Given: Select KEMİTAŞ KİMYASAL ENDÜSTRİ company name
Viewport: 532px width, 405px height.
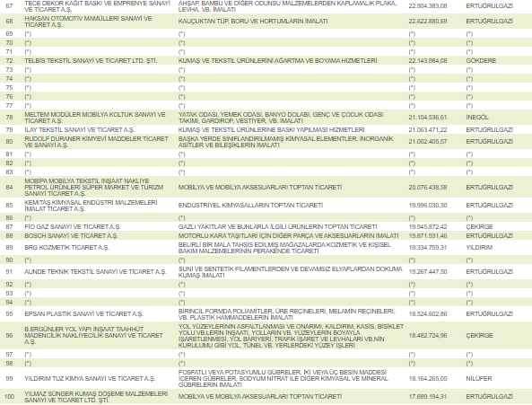Looking at the screenshot, I should point(91,206).
